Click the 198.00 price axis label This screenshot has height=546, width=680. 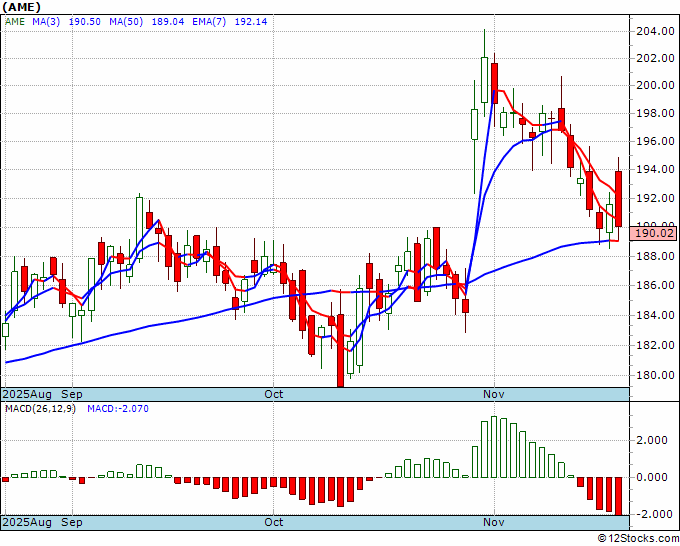[x=655, y=114]
